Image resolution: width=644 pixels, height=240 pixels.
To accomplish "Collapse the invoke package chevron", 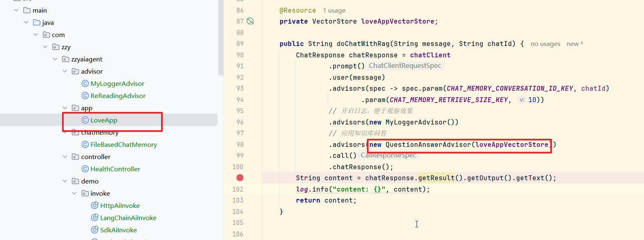I will 74,193.
